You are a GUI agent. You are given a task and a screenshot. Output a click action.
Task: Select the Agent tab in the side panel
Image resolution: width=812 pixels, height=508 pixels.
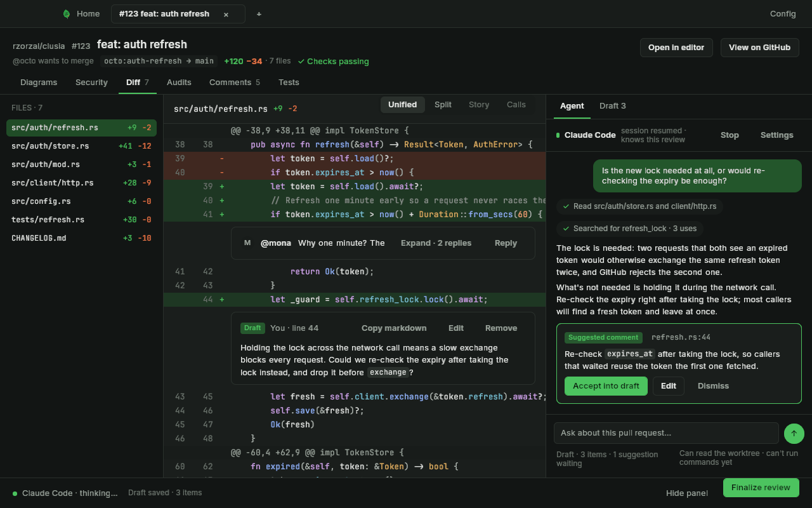coord(572,106)
